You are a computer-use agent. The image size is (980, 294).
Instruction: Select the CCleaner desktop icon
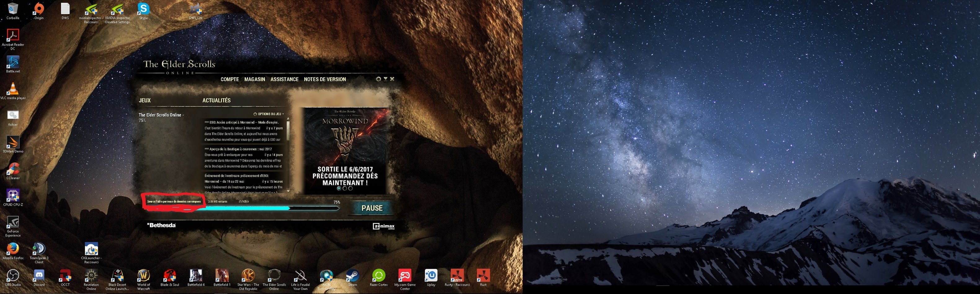click(x=13, y=171)
